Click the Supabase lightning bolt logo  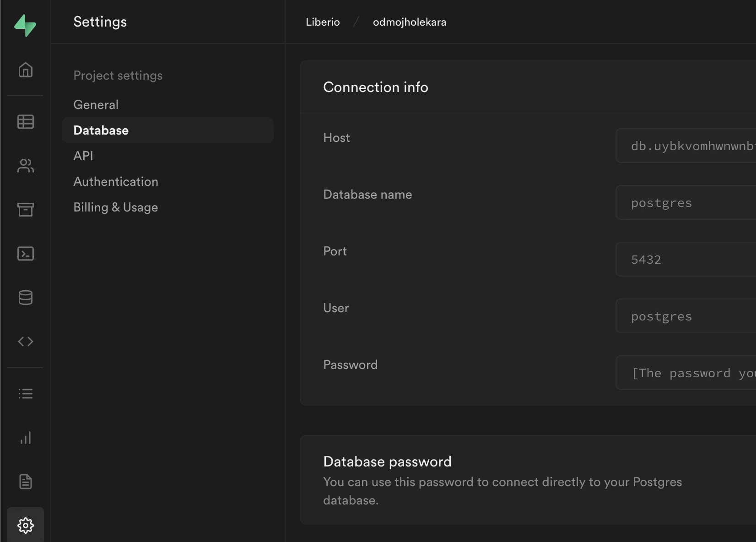(25, 25)
